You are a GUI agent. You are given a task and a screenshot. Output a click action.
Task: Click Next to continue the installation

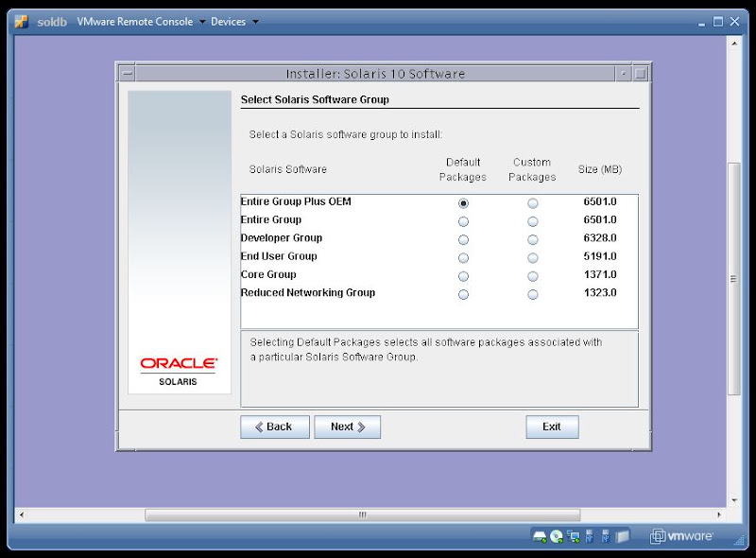(x=347, y=427)
